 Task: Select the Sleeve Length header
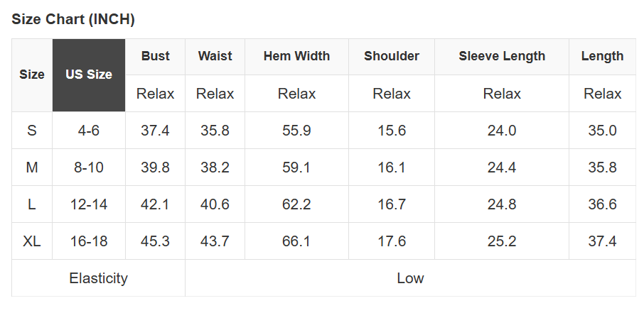click(502, 56)
